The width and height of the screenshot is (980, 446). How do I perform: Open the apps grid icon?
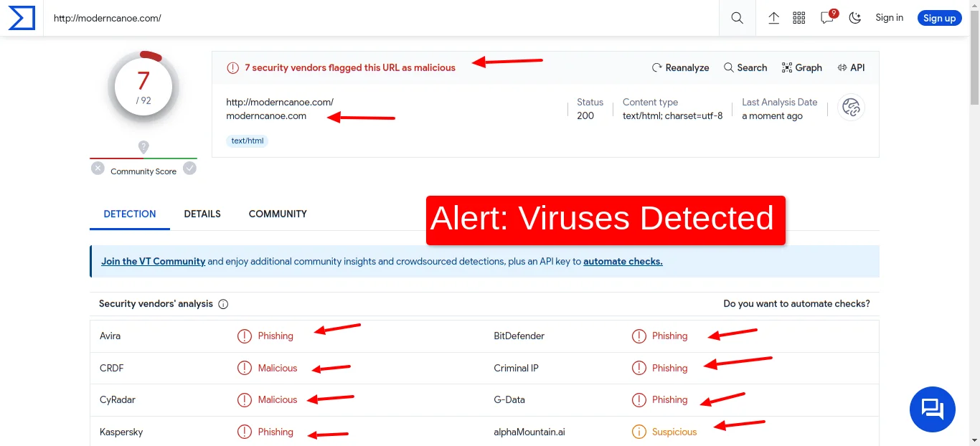coord(798,17)
